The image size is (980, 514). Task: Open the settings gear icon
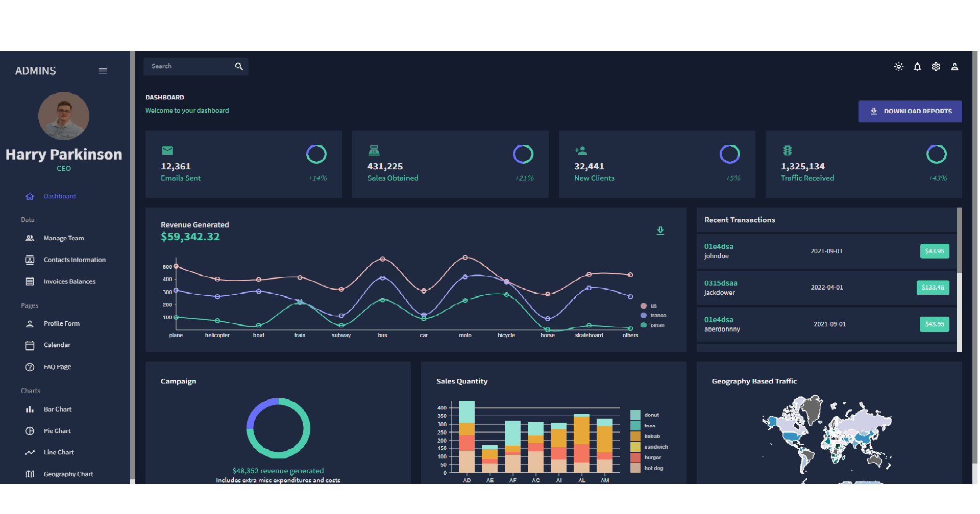click(936, 67)
